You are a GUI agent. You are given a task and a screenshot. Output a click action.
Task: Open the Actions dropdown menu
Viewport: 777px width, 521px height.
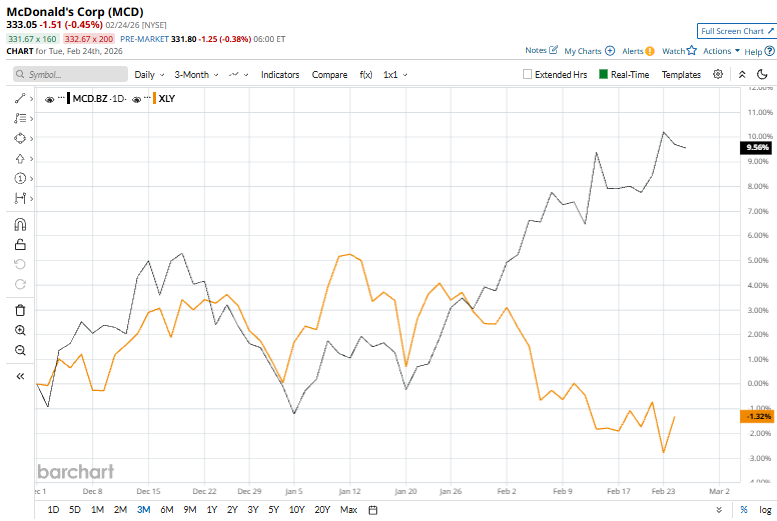[x=722, y=51]
